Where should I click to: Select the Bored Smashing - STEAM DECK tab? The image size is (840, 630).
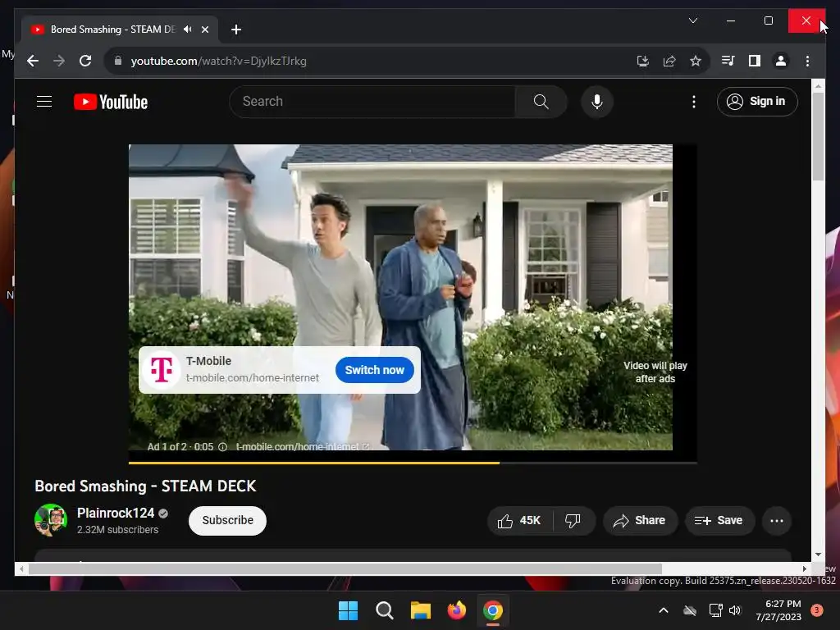tap(112, 30)
